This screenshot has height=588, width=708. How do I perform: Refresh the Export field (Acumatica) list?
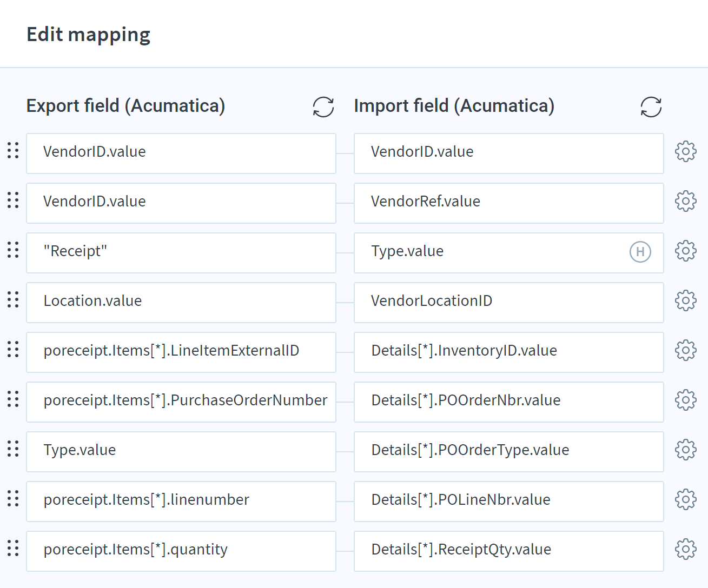tap(323, 107)
